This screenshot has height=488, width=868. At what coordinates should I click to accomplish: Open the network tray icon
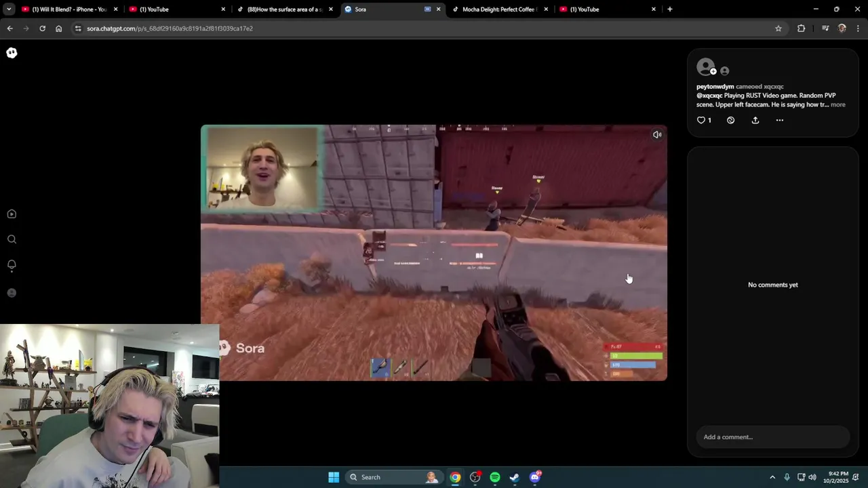[801, 477]
